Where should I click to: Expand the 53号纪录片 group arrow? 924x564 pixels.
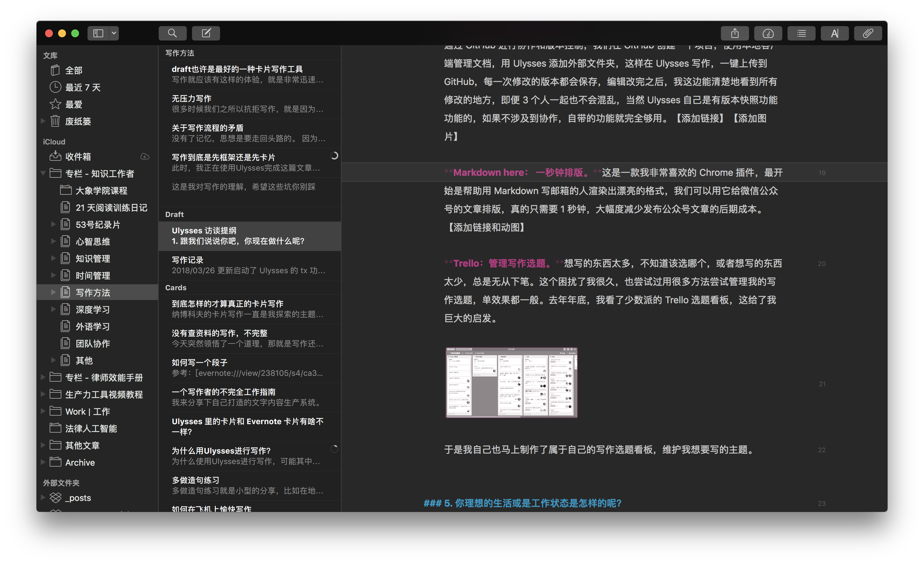[x=53, y=224]
